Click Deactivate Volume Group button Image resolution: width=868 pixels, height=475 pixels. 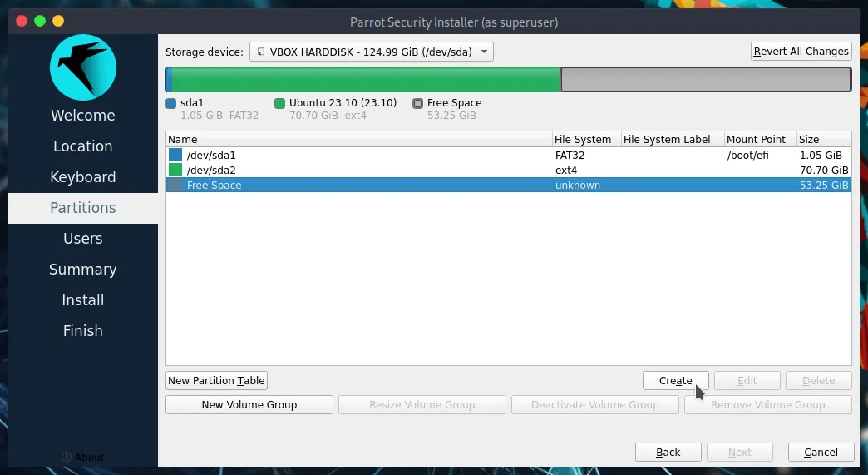595,404
